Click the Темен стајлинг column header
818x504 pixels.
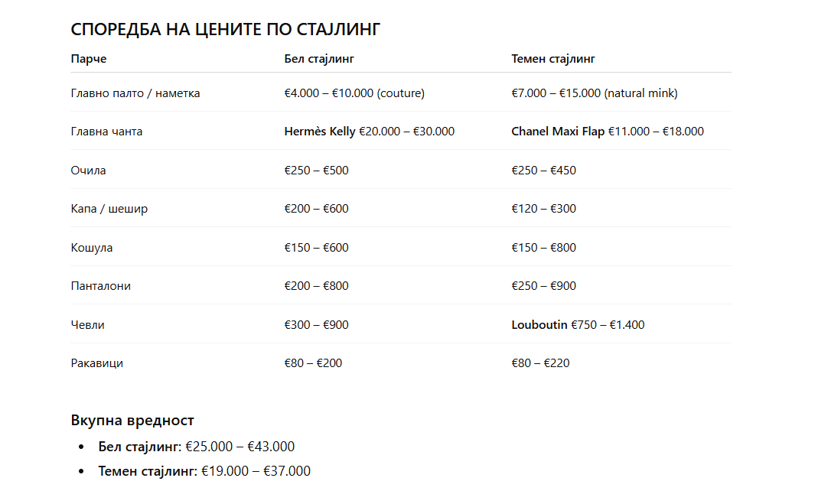coord(553,59)
